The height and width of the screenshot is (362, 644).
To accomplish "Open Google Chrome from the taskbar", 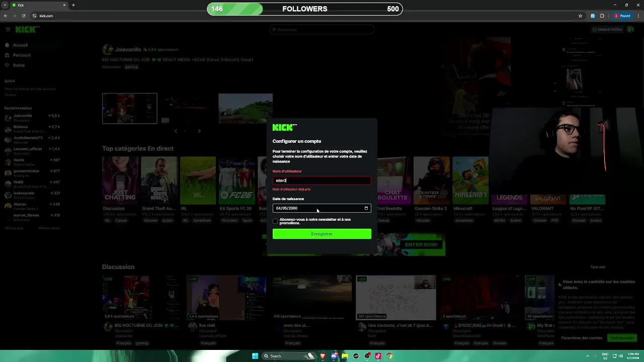I will 389,356.
